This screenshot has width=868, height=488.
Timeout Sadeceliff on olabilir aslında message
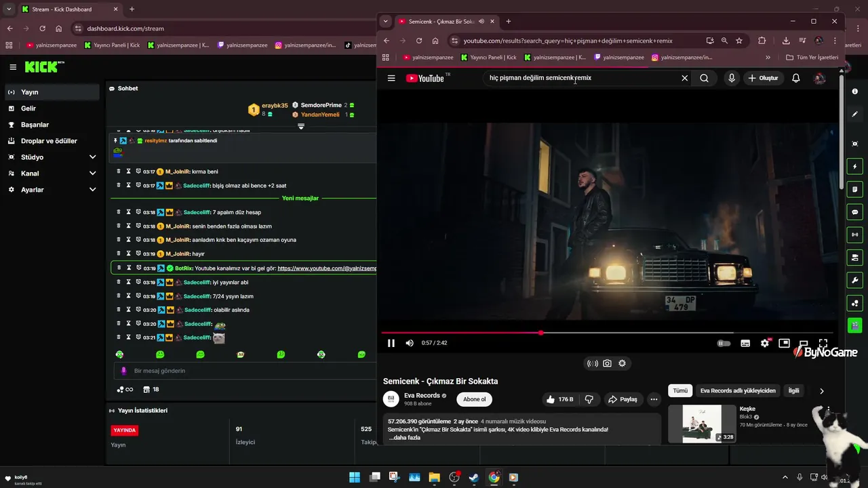pyautogui.click(x=128, y=310)
